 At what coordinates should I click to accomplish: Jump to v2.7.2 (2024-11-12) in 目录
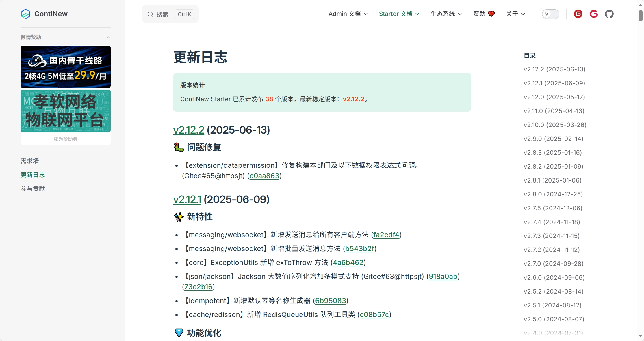pos(552,250)
